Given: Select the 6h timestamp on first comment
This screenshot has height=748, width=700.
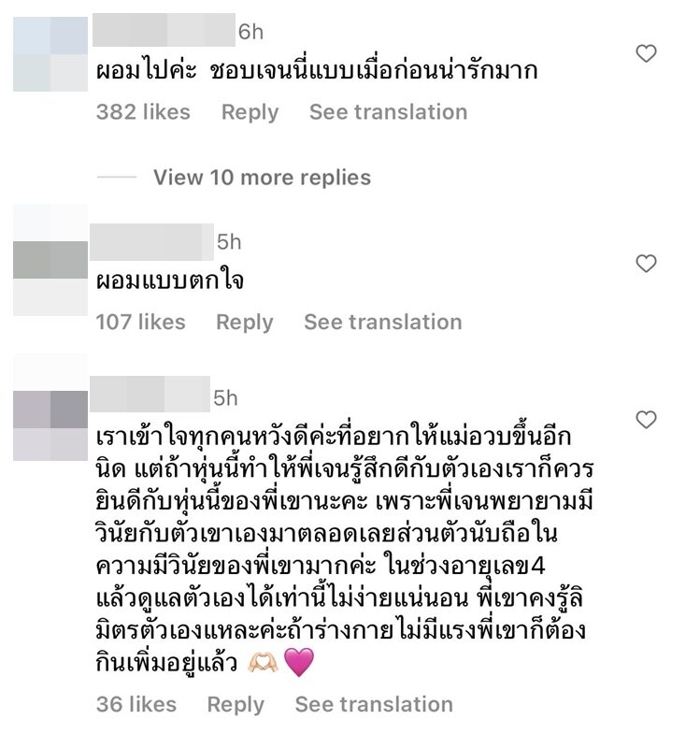Looking at the screenshot, I should click(x=250, y=32).
